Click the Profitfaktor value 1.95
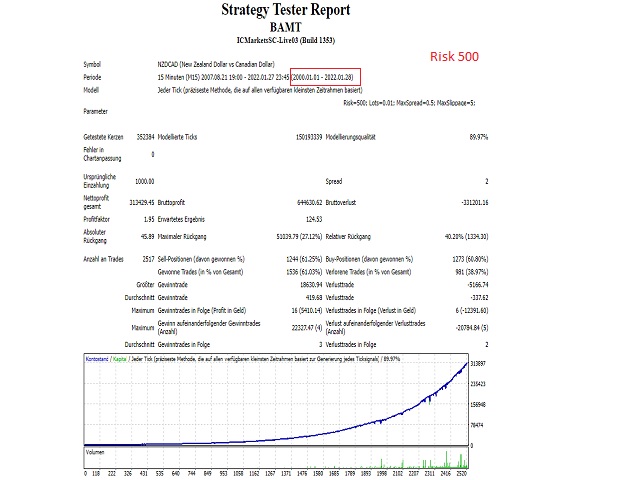This screenshot has height=480, width=640. (149, 220)
